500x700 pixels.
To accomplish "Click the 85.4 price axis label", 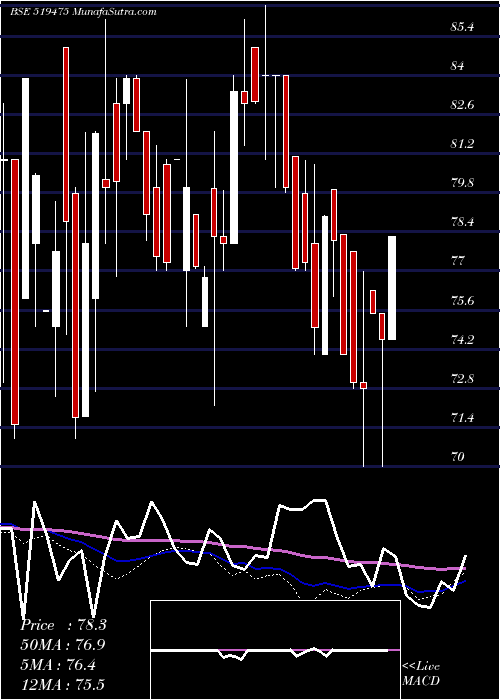I will pos(462,27).
